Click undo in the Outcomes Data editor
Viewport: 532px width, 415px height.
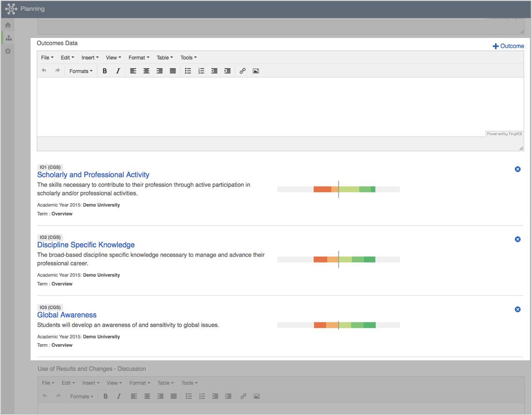coord(44,71)
